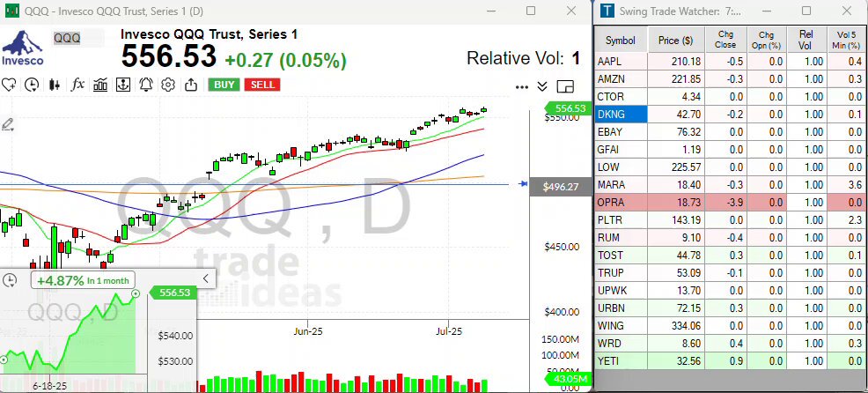Sort by Vol 5 Min (%) column header
This screenshot has height=393, width=868.
[x=846, y=40]
